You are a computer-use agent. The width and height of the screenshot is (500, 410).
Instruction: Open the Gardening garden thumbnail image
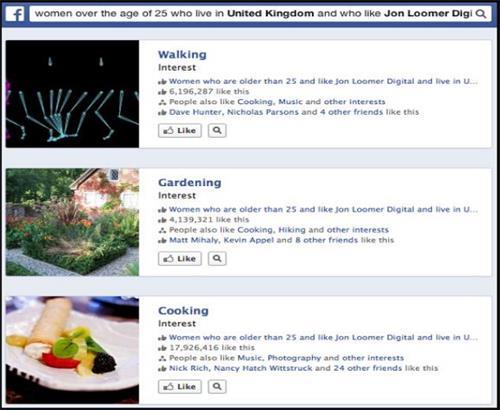click(x=72, y=222)
